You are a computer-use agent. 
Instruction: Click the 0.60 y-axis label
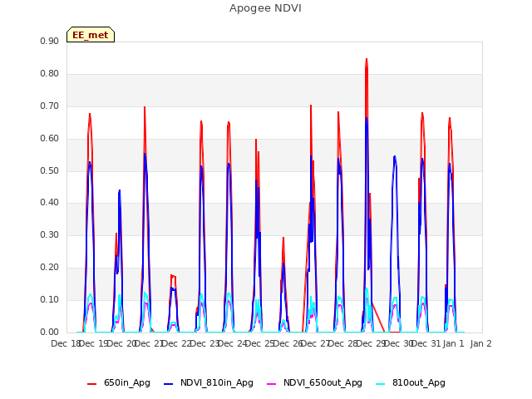pyautogui.click(x=50, y=139)
